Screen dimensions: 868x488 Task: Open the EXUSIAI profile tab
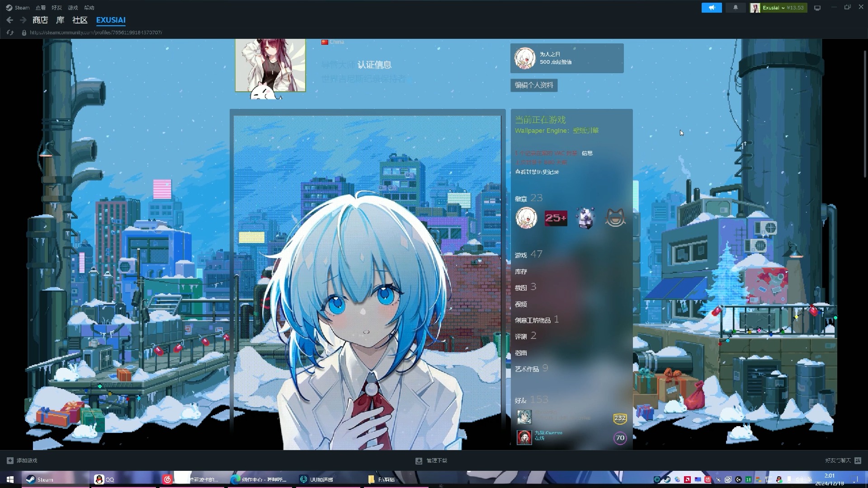(111, 20)
